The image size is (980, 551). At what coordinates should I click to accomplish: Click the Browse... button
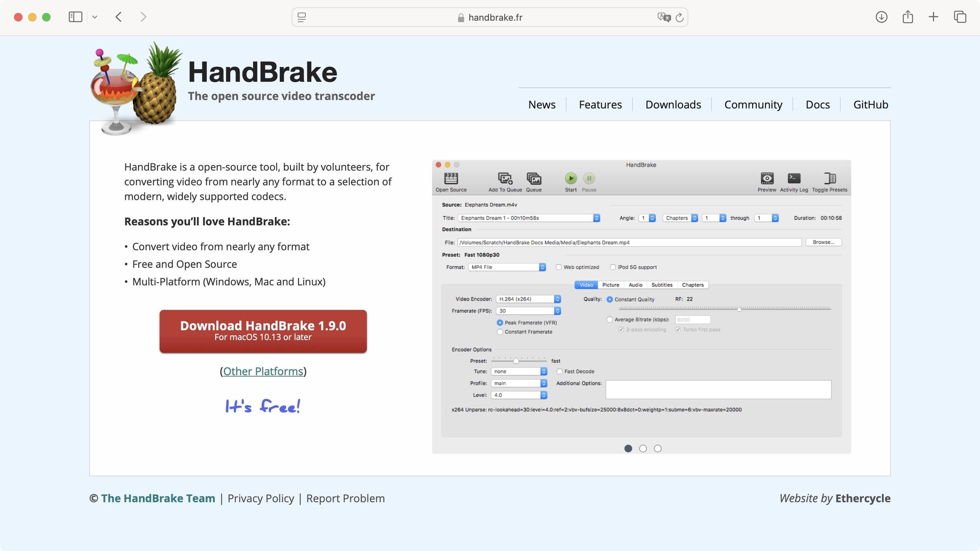[x=823, y=242]
